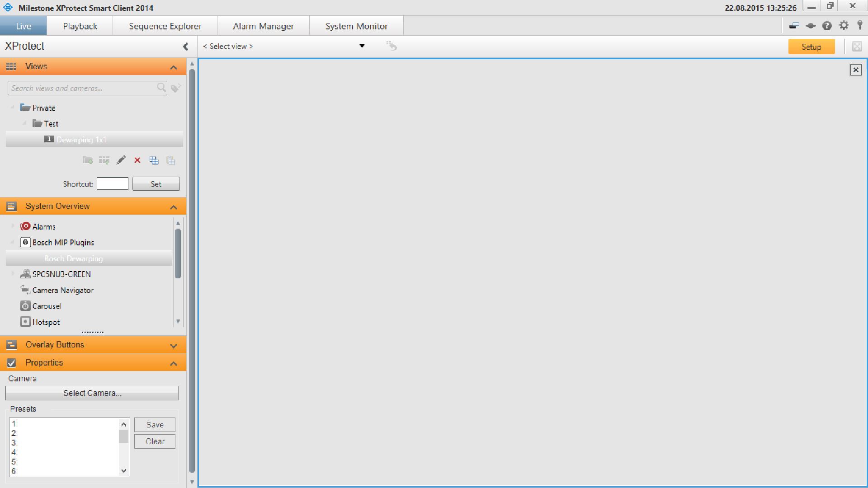Open the Help question mark icon
The height and width of the screenshot is (488, 868).
coord(827,26)
